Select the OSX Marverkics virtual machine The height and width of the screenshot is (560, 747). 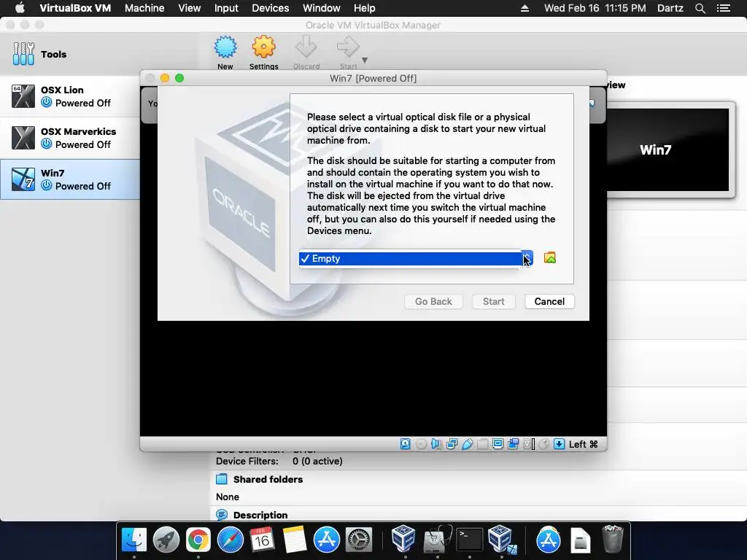(x=70, y=138)
